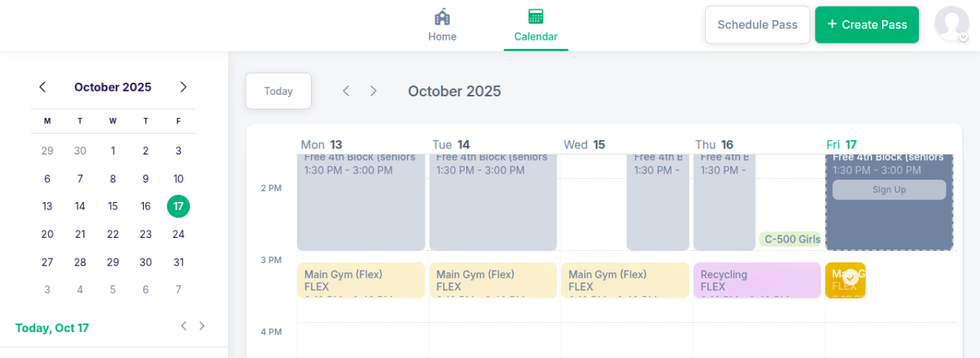980x358 pixels.
Task: Select October 17 in mini calendar
Action: (x=178, y=206)
